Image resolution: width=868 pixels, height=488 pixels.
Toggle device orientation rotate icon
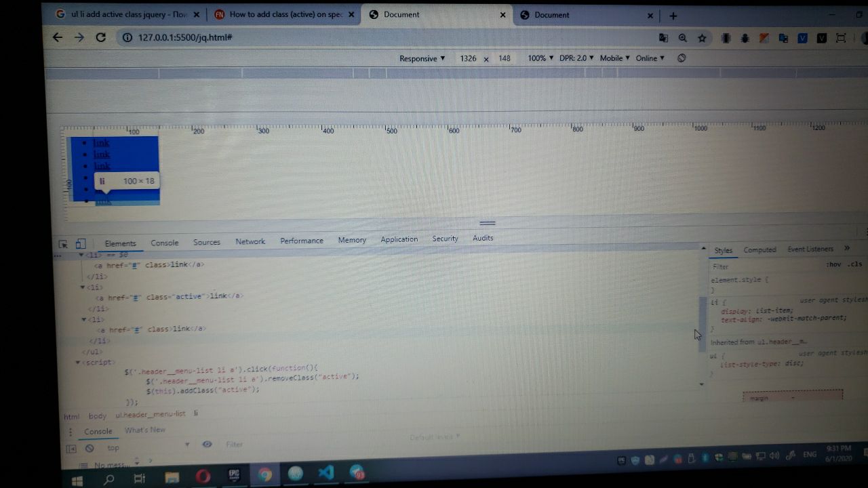(682, 58)
